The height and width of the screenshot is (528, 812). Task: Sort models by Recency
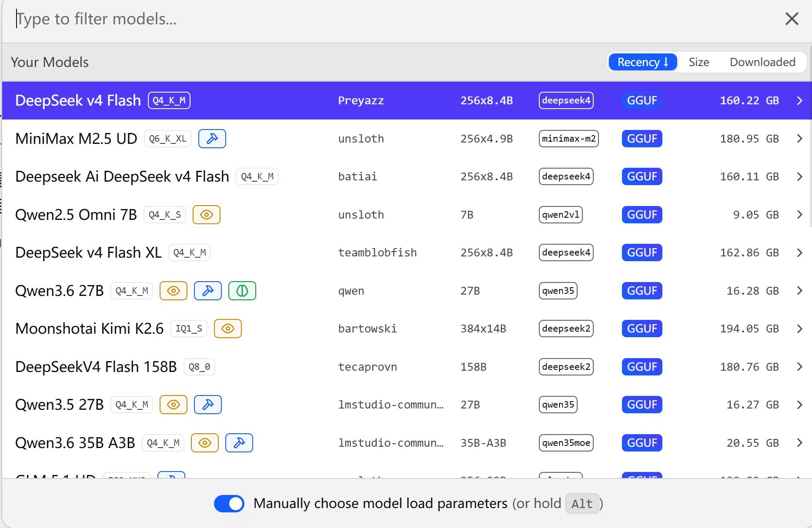(643, 62)
